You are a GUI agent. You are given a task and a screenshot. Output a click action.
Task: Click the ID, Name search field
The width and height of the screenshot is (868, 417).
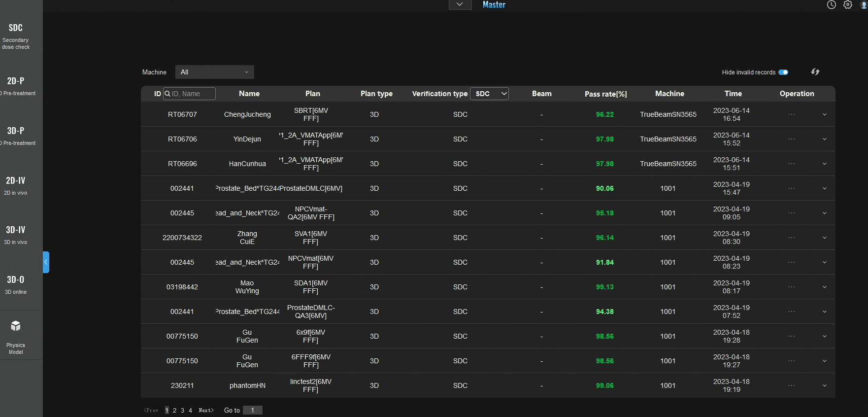click(x=192, y=94)
